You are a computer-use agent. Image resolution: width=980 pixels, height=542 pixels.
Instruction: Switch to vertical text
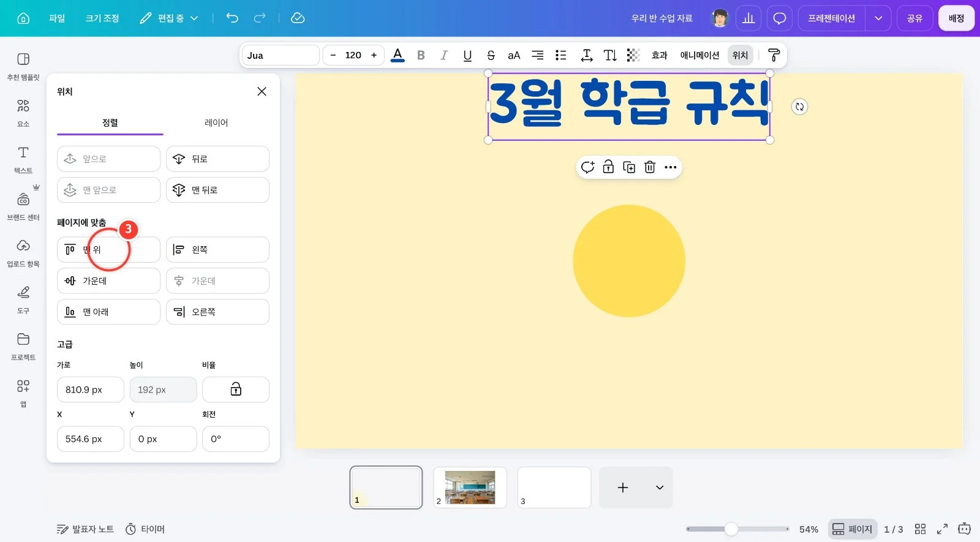point(610,55)
